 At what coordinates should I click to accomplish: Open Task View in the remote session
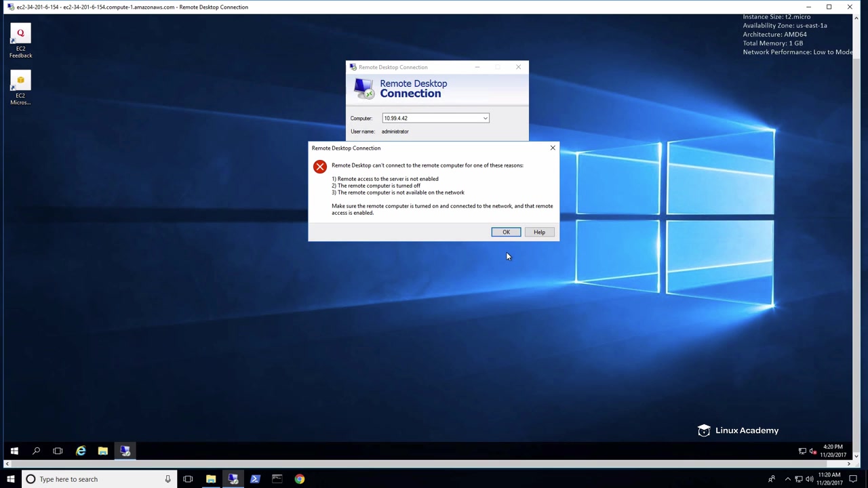point(58,451)
